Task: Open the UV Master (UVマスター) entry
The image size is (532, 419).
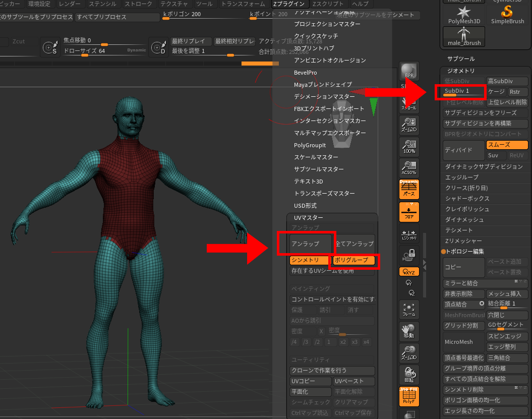Action: click(308, 217)
